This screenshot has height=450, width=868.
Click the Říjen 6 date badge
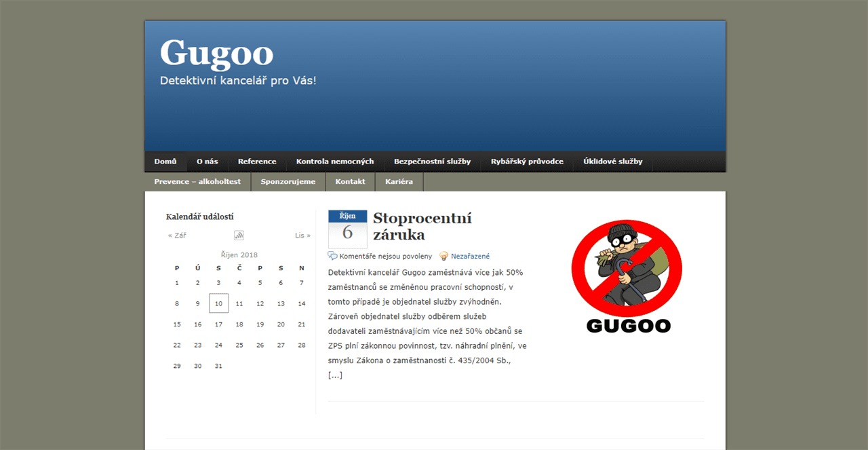tap(348, 229)
